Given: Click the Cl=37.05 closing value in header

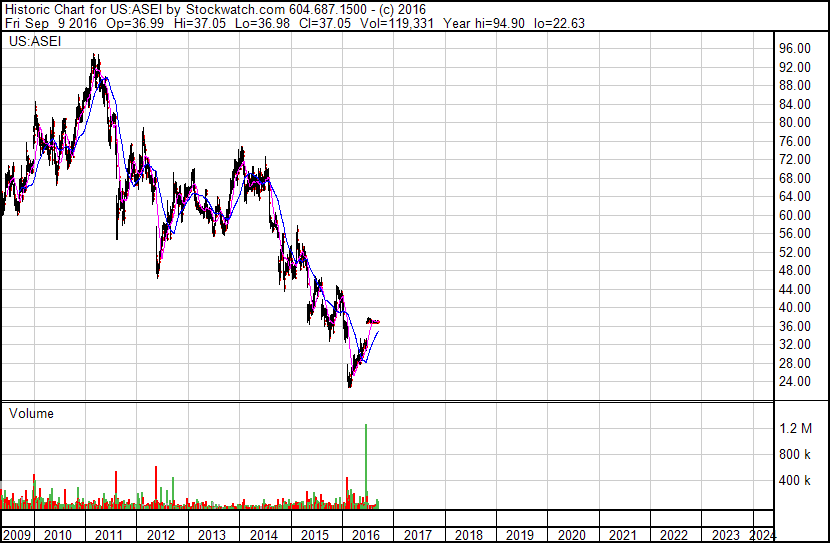Looking at the screenshot, I should point(324,23).
